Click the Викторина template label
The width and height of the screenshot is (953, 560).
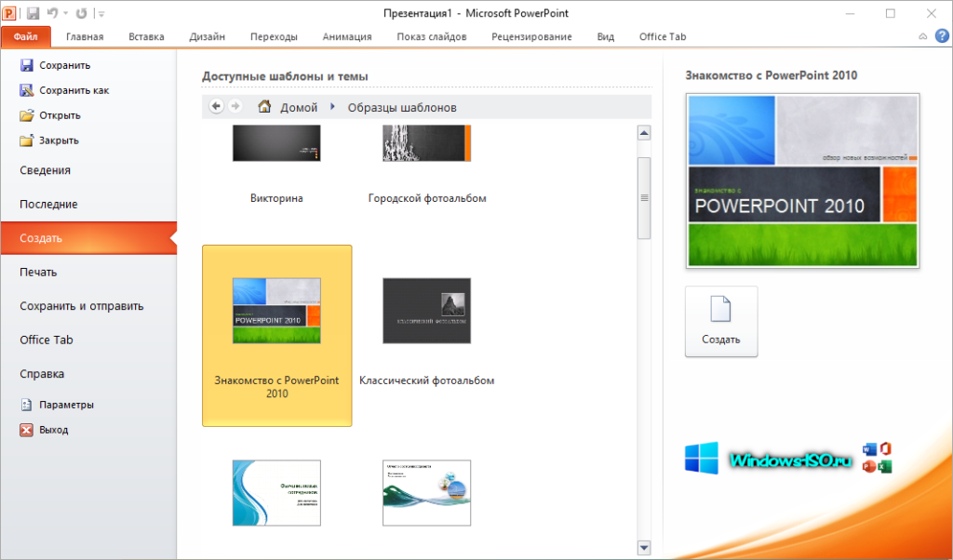point(276,198)
